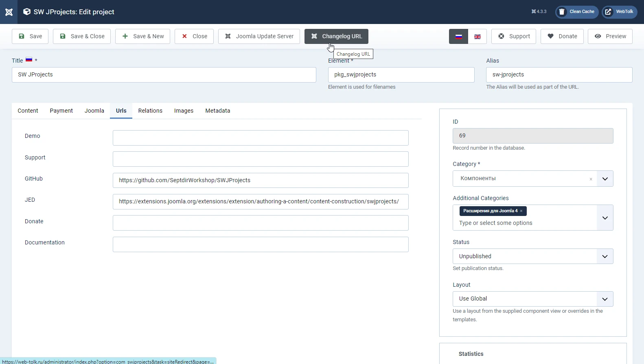Image resolution: width=644 pixels, height=364 pixels.
Task: Click the Preview eye button
Action: coord(610,36)
